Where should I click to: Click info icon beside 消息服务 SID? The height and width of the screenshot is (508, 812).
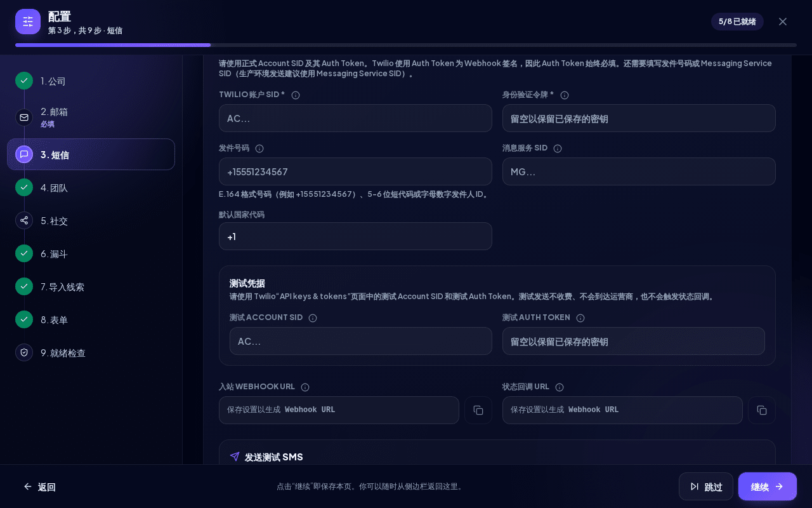(x=558, y=149)
